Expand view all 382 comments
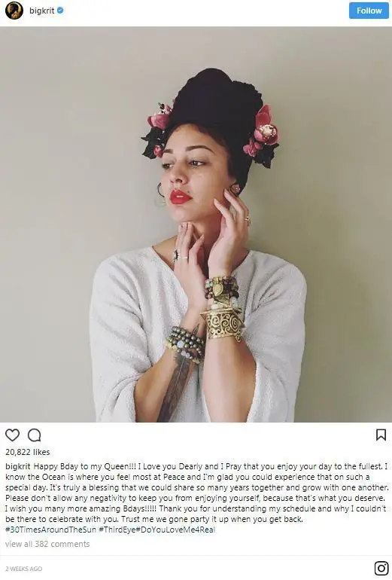 47,544
